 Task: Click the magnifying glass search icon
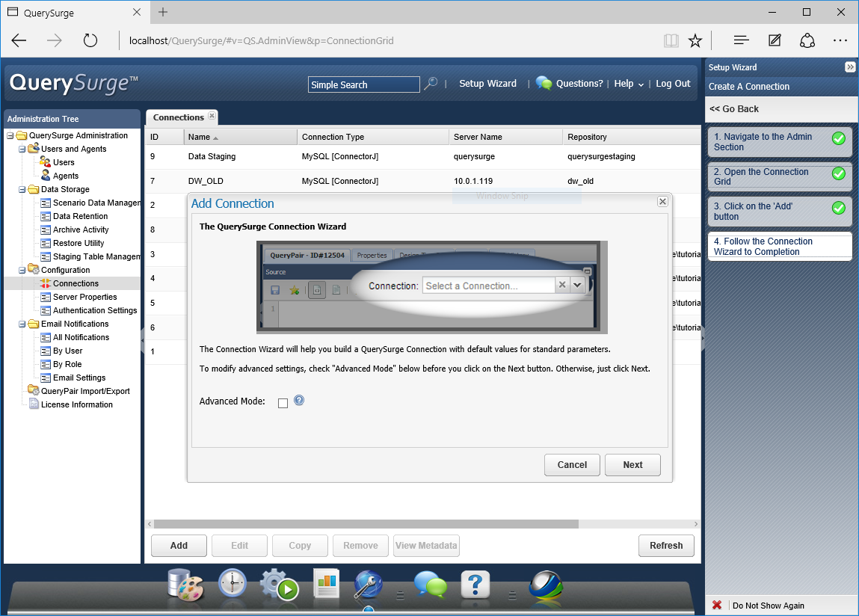tap(431, 84)
